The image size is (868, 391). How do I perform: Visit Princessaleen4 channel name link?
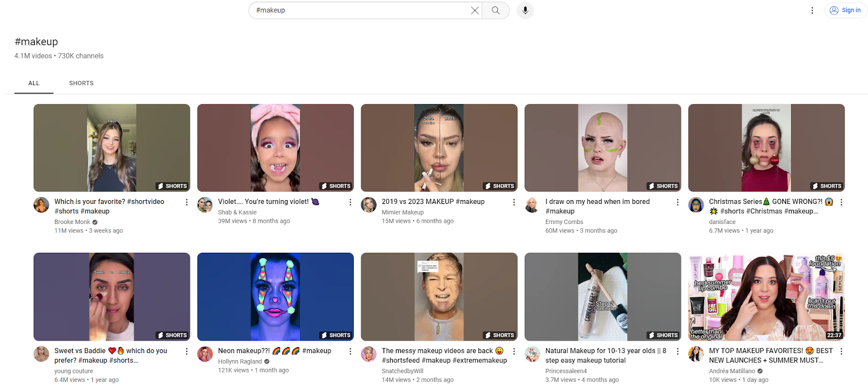566,371
